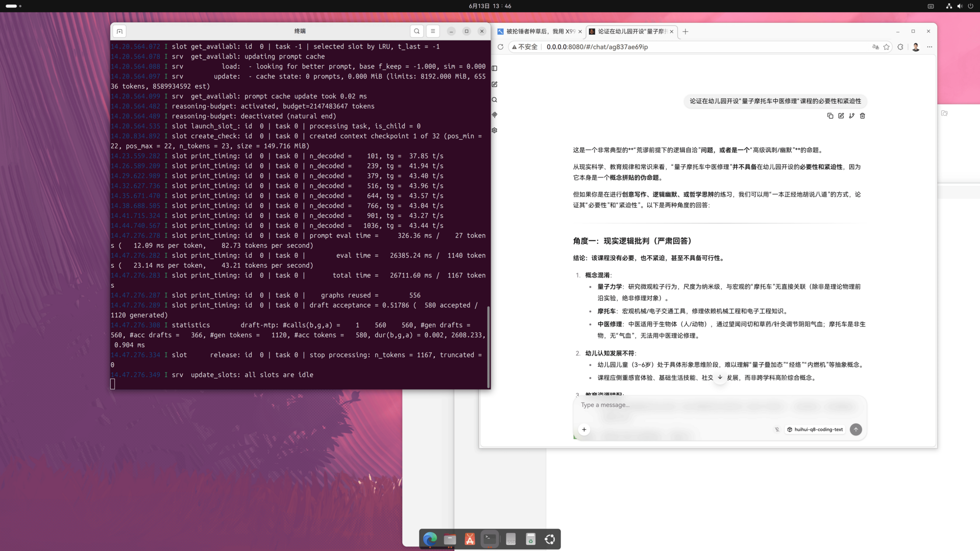Open the huihui-q8-coding-text model selector
The image size is (980, 551).
[815, 430]
